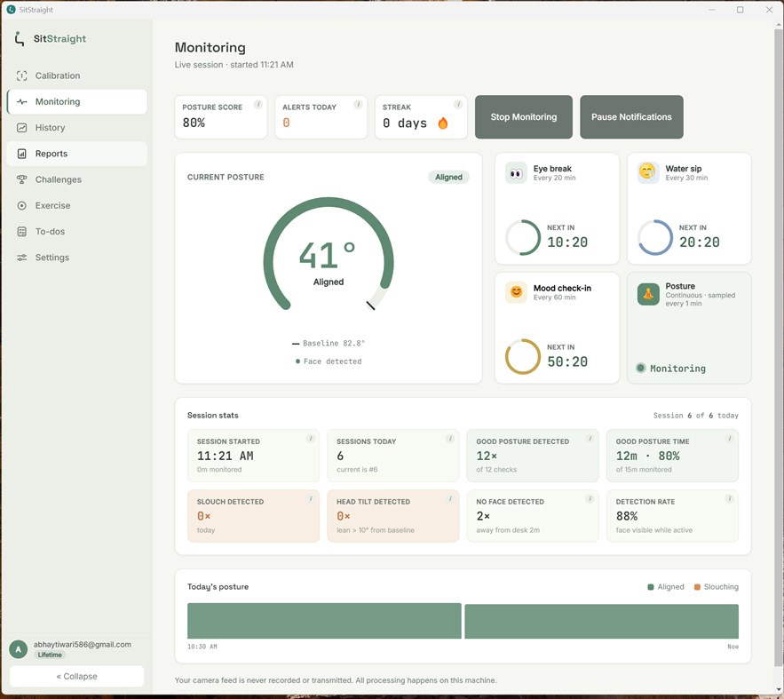
Task: Click info icon on Good Posture Detected tile
Action: [590, 439]
